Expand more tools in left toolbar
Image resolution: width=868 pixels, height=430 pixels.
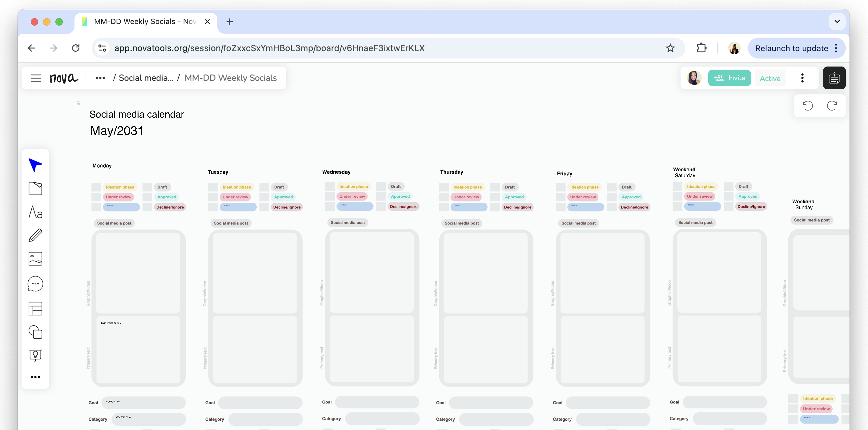(35, 377)
